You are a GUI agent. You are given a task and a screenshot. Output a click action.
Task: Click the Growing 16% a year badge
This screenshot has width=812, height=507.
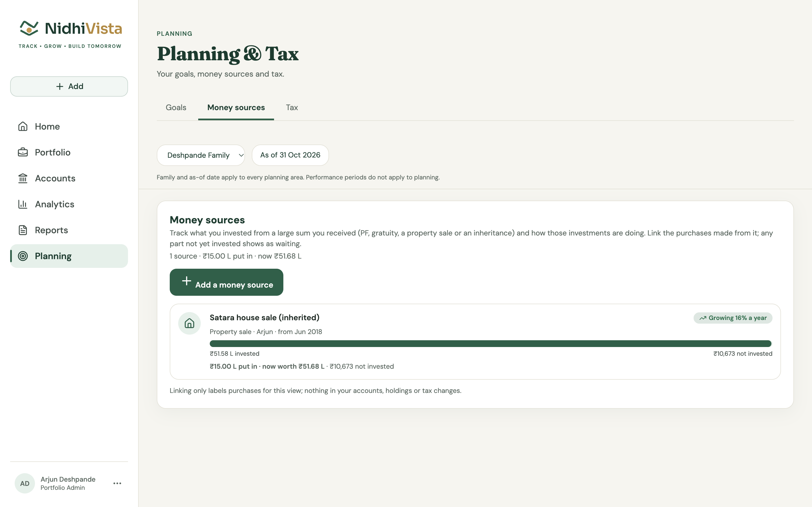733,318
